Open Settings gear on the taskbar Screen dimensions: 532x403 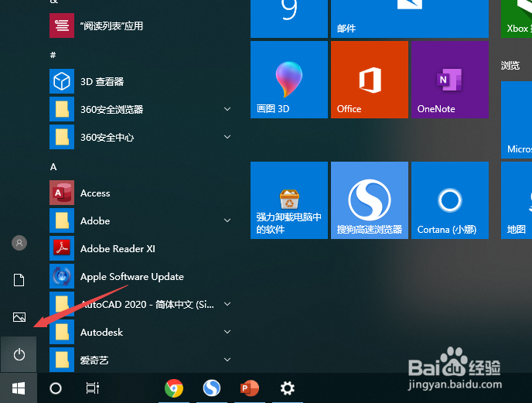pos(287,388)
